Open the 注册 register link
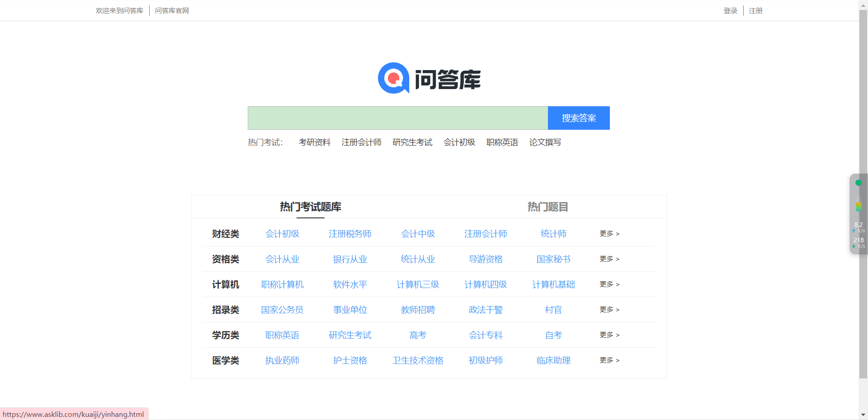This screenshot has height=420, width=868. 755,10
